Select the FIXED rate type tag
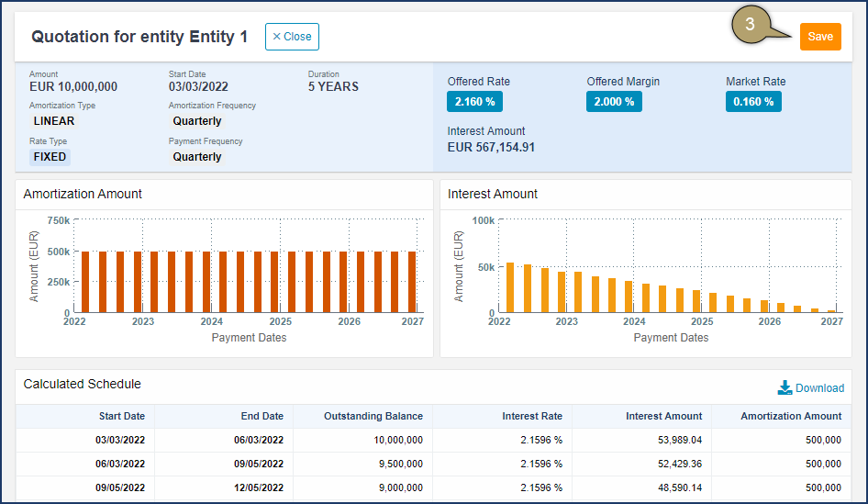868x504 pixels. click(50, 157)
